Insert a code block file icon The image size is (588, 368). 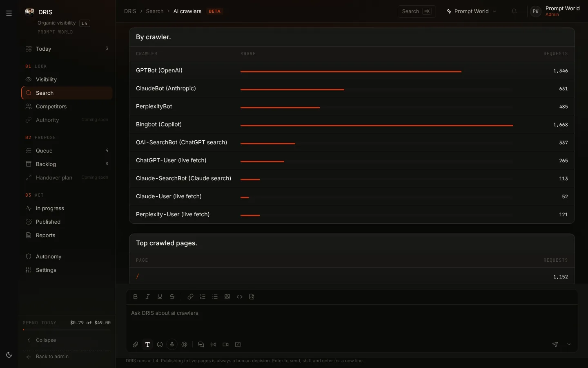252,297
